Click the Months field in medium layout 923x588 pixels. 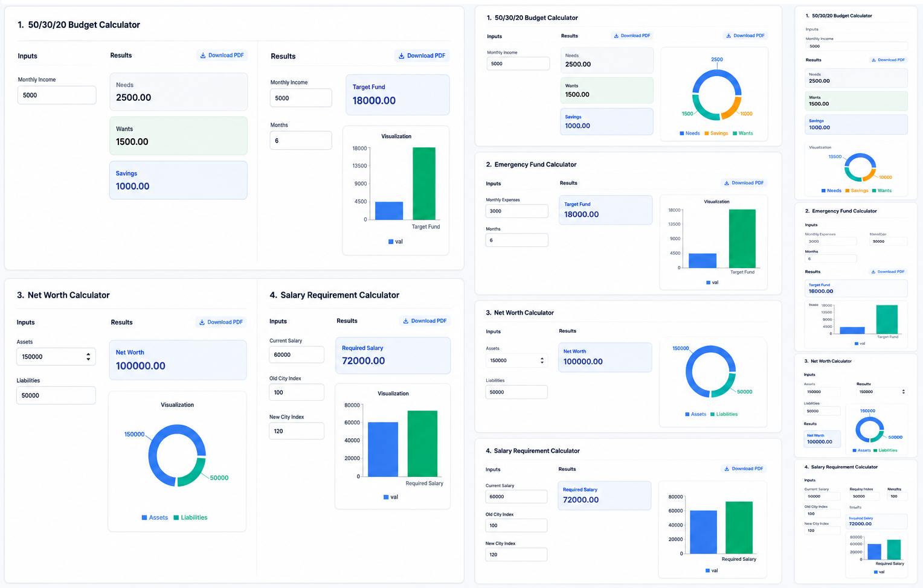(517, 240)
